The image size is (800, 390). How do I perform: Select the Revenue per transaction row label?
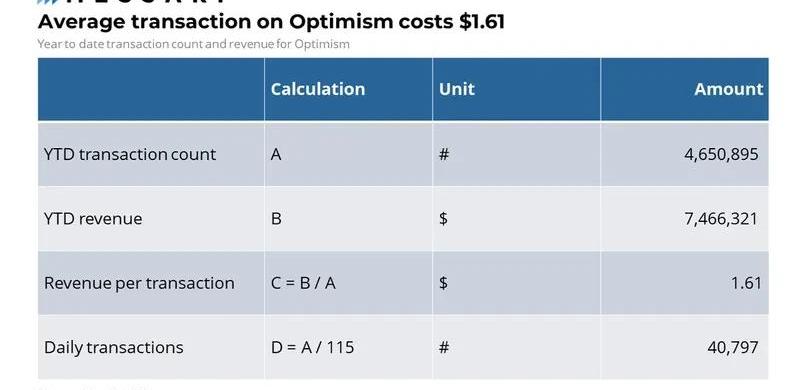tap(139, 283)
